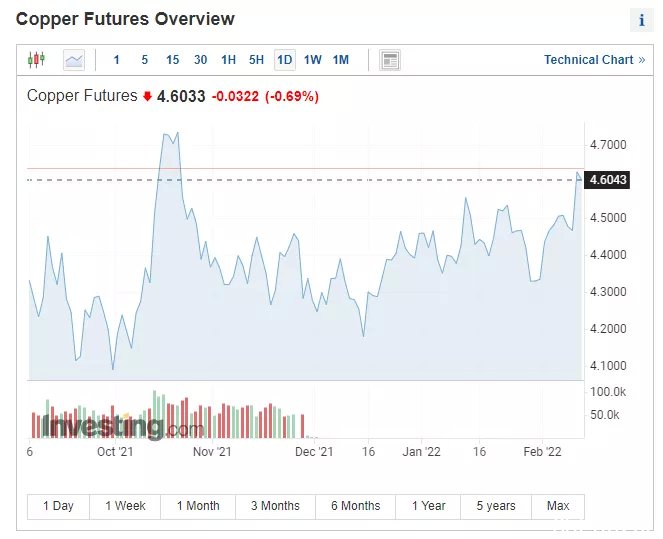
Task: Select the 5 minute interval
Action: [145, 60]
